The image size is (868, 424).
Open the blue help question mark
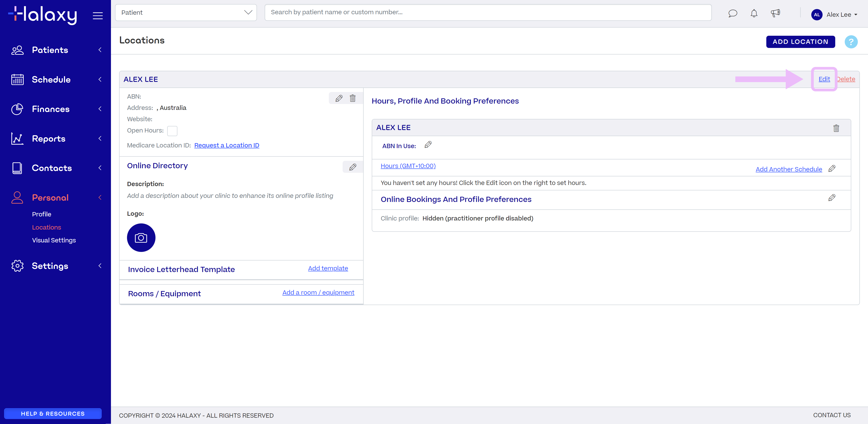851,42
